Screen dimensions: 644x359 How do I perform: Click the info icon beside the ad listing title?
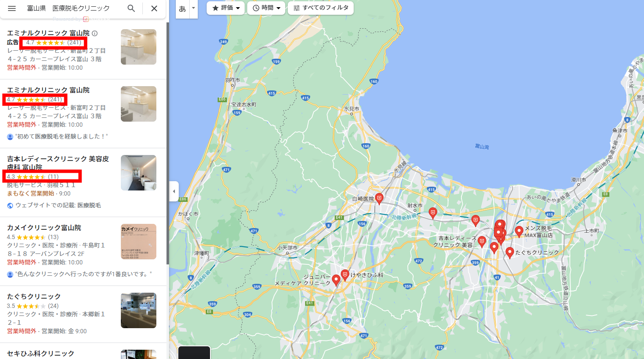[95, 33]
